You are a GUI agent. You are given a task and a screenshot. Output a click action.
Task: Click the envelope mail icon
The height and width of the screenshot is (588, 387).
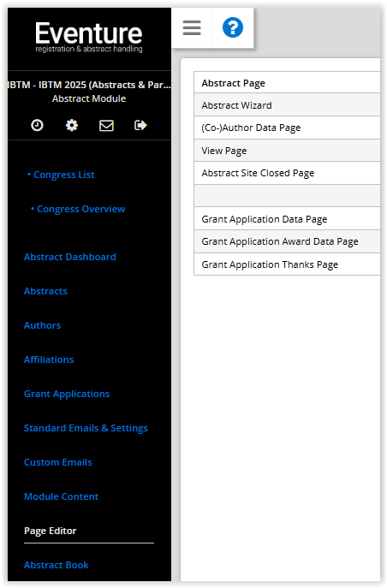[x=106, y=125]
